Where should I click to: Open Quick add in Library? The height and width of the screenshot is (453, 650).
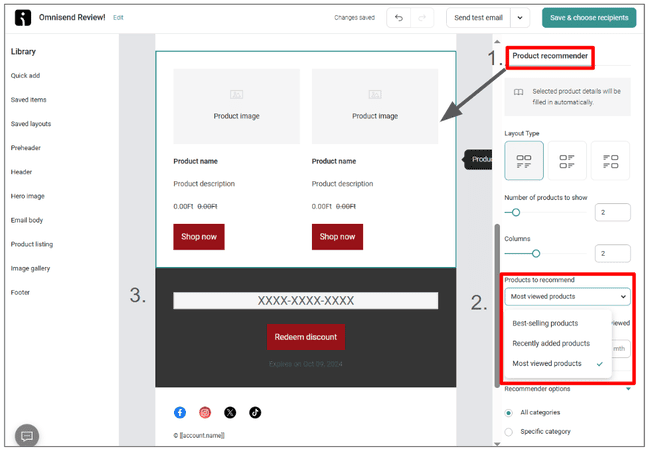(25, 75)
